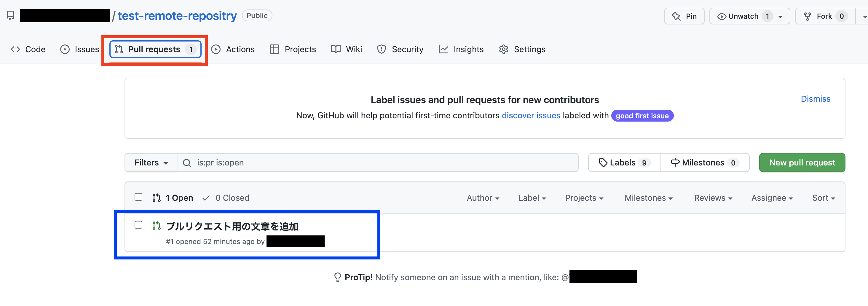Click the eye icon on Unwatch
This screenshot has height=306, width=868.
coord(722,17)
